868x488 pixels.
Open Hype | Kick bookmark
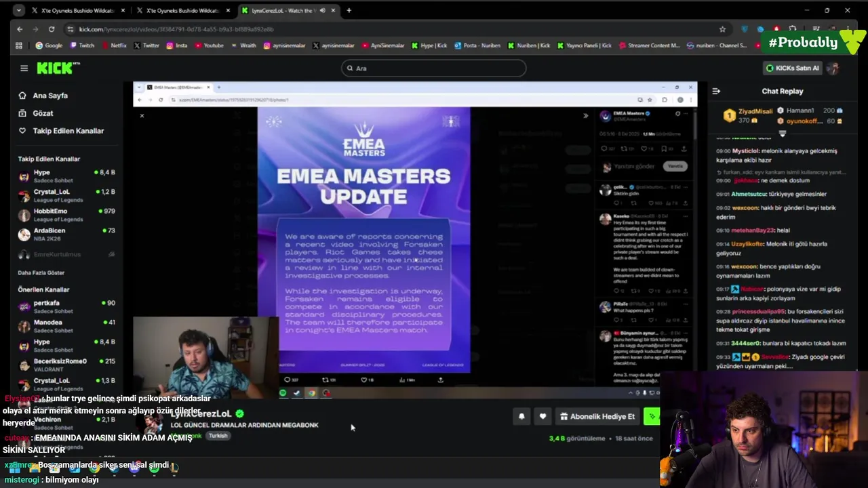click(x=429, y=45)
